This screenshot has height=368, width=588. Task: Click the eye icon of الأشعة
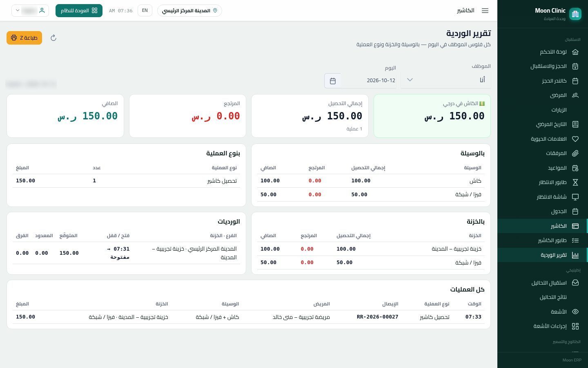[x=575, y=312]
